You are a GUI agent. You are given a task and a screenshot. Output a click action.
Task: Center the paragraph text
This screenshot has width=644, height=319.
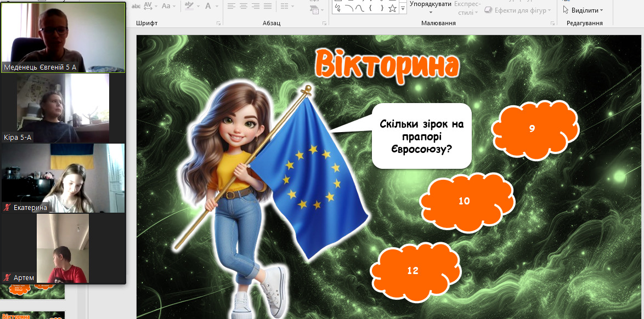(244, 6)
